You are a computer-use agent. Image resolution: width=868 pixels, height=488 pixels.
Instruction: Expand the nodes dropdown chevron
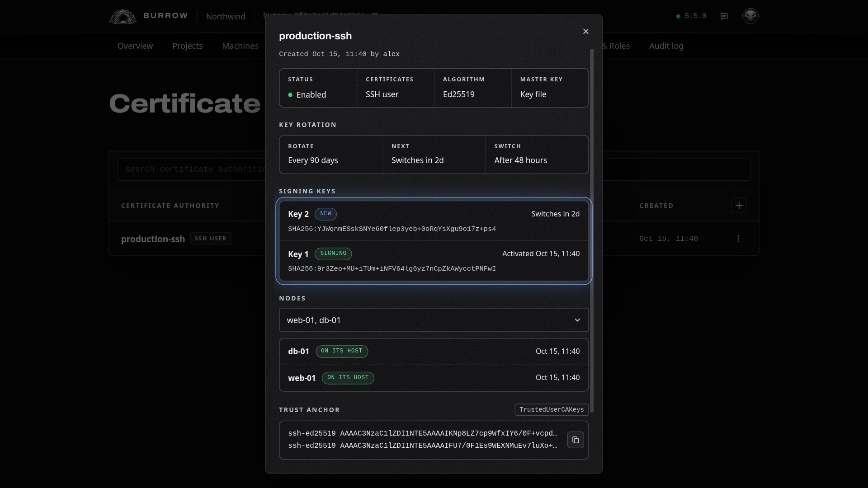click(x=577, y=320)
